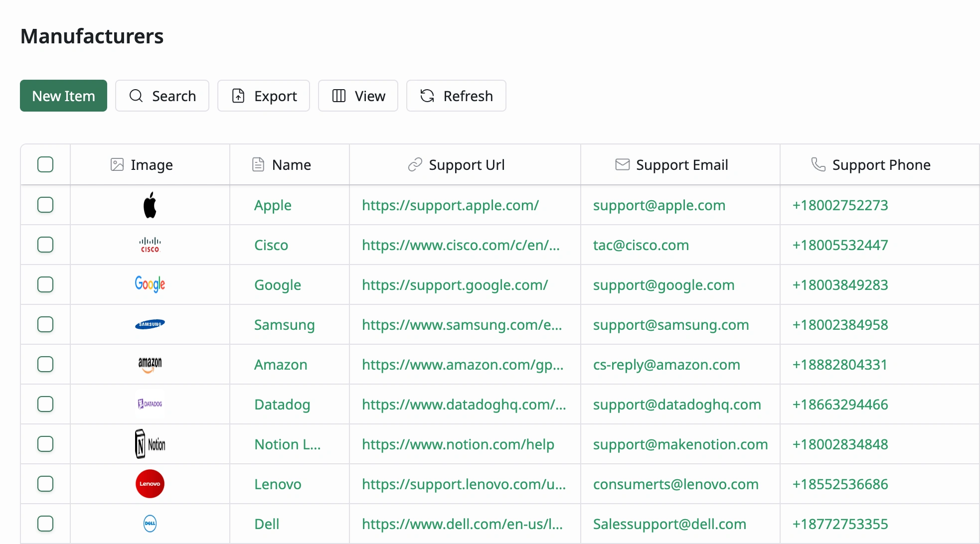Click the Name column header icon

point(258,164)
